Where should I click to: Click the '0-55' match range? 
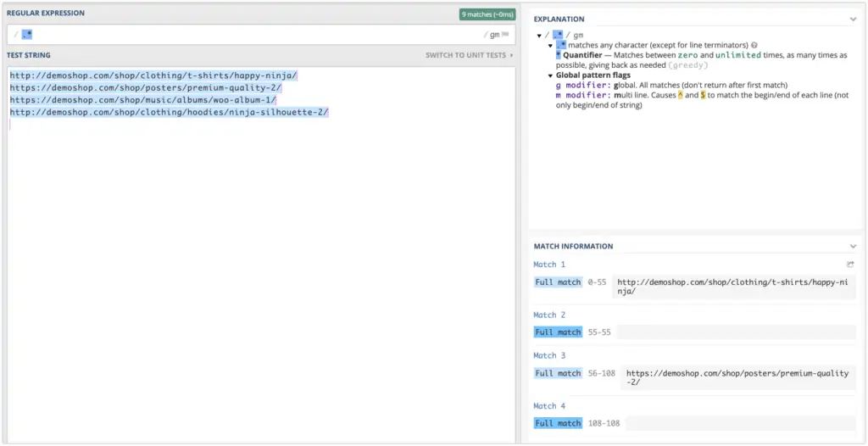[x=598, y=282]
